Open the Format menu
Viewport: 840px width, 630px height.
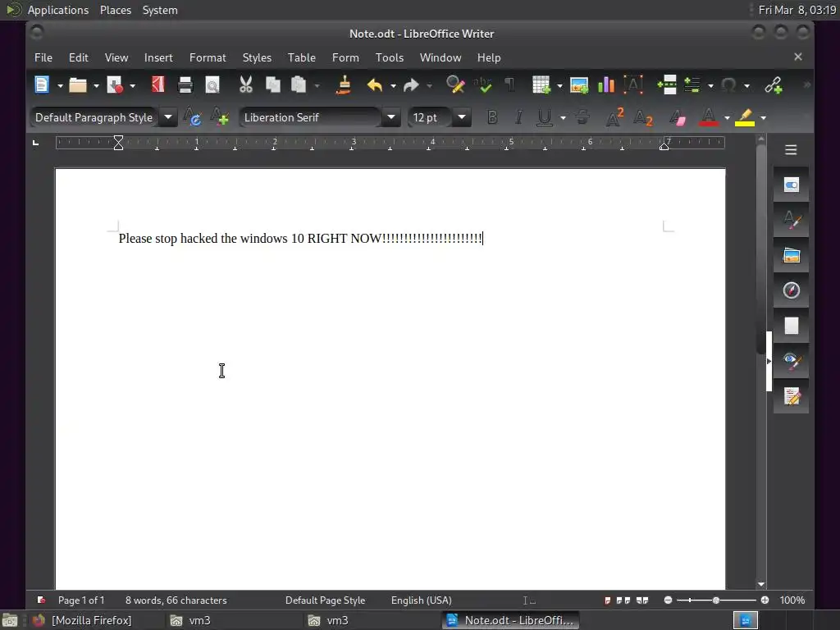[x=208, y=57]
